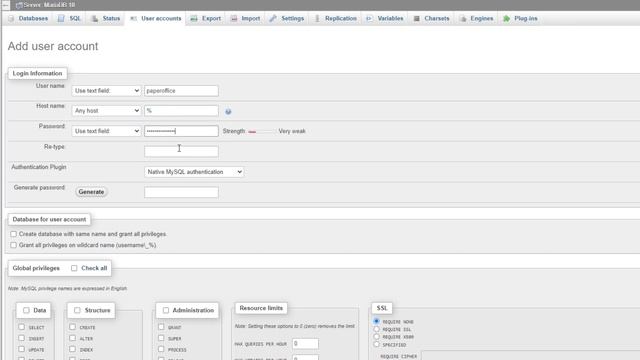Image resolution: width=640 pixels, height=360 pixels.
Task: Click the Host name help icon
Action: (x=228, y=111)
